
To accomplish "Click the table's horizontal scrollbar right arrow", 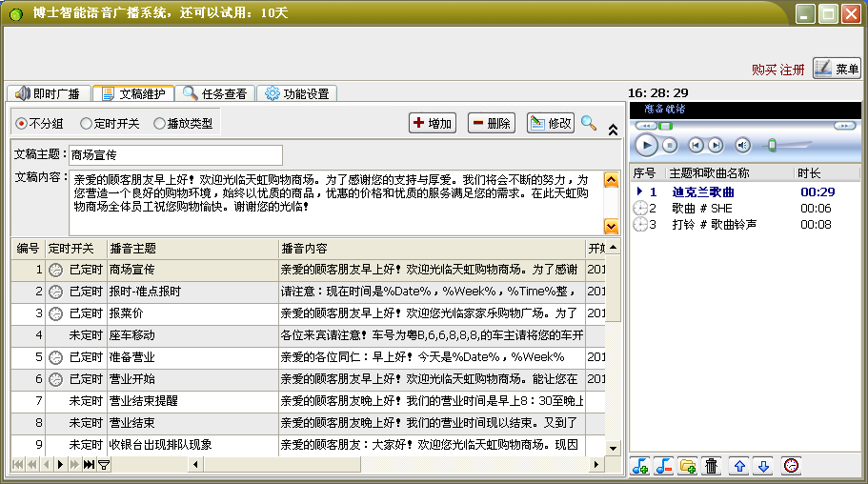I will pos(595,465).
